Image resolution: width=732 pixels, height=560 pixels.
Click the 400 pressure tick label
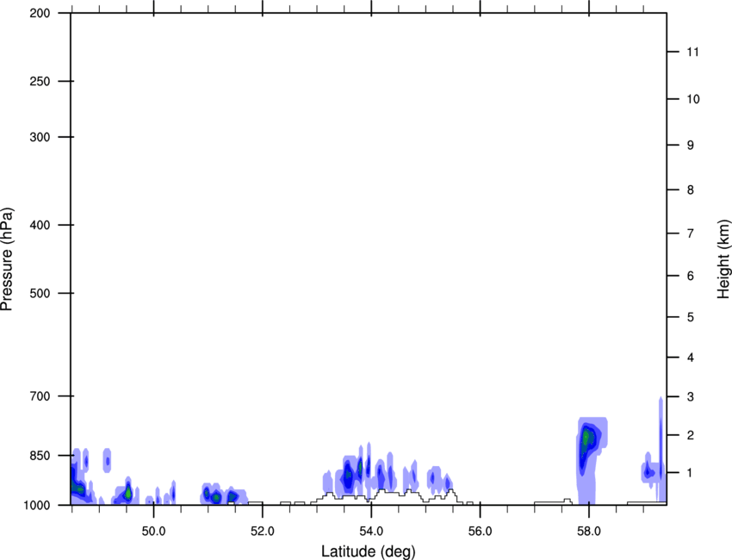(x=40, y=225)
